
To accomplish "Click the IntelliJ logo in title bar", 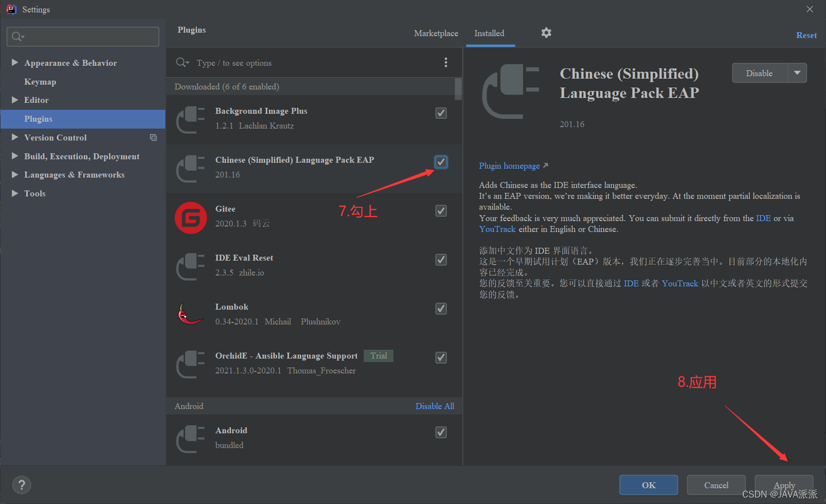I will point(11,9).
